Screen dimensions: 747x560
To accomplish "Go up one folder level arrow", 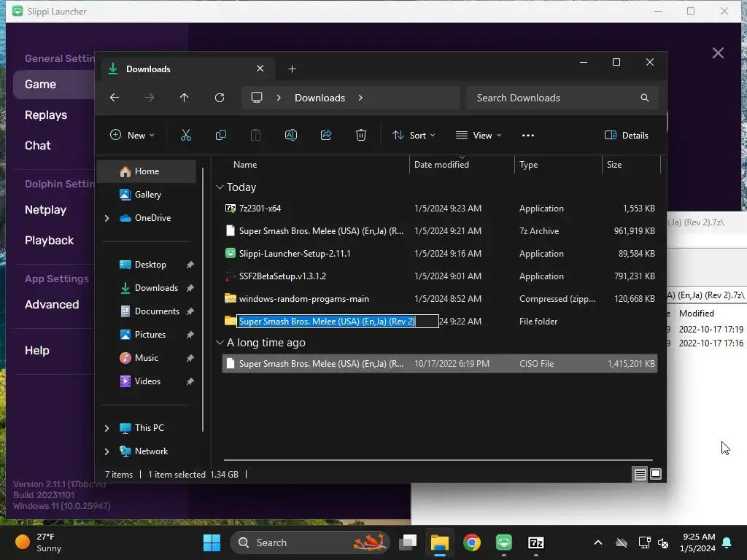I will click(x=185, y=98).
